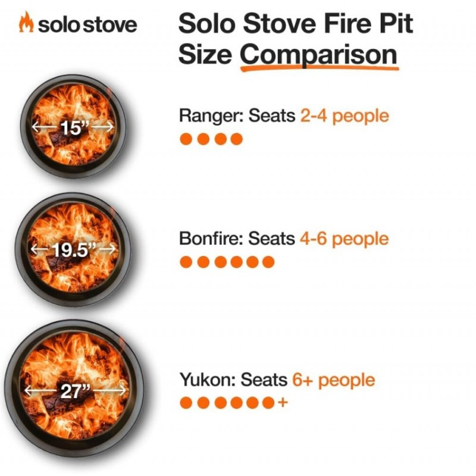Click the last orange dot in Ranger row
The height and width of the screenshot is (476, 476).
[237, 139]
